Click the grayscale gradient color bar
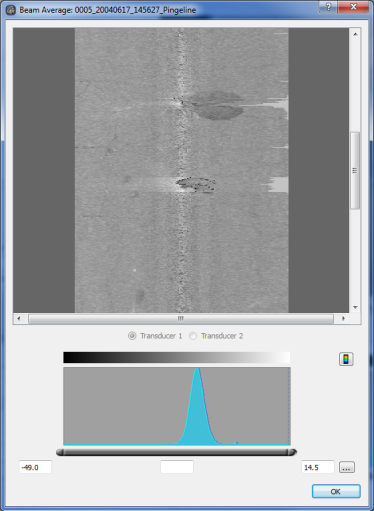This screenshot has width=374, height=511. click(177, 357)
